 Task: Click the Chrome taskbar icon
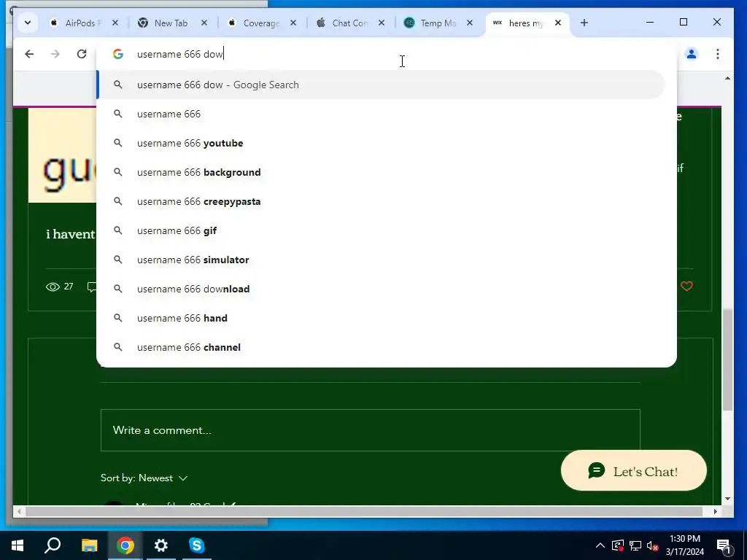coord(125,545)
